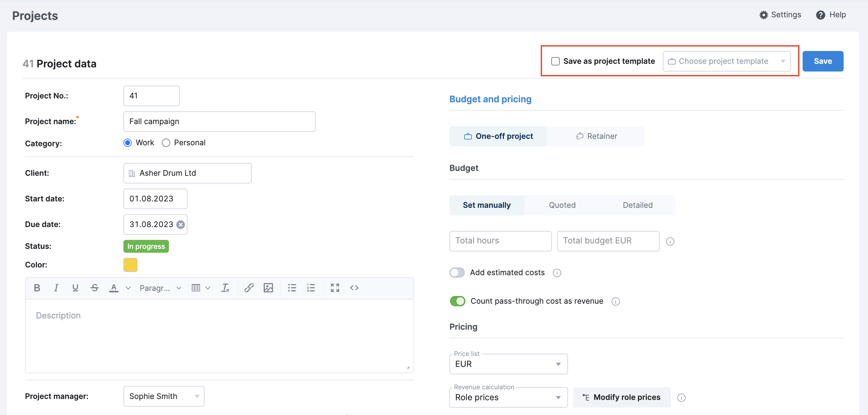Viewport: 868px width, 415px height.
Task: Switch budget mode to Quoted
Action: pos(562,205)
